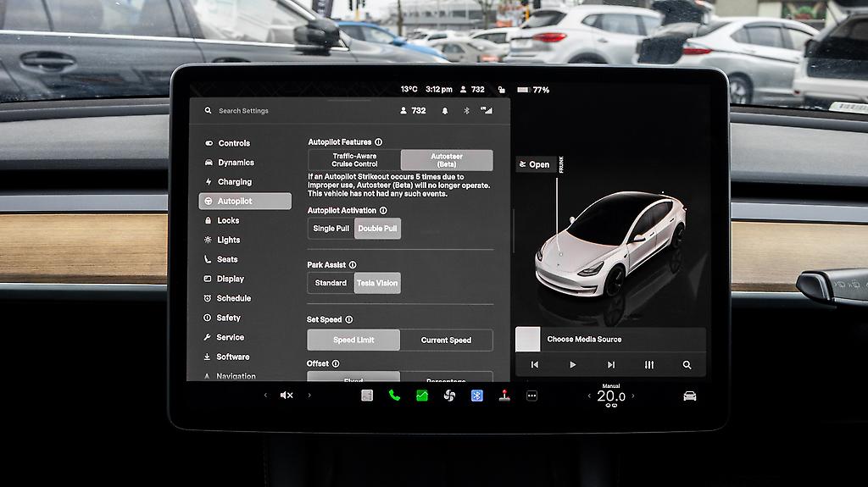Tap the lock status icon in top bar
Image resolution: width=868 pixels, height=487 pixels.
click(502, 90)
